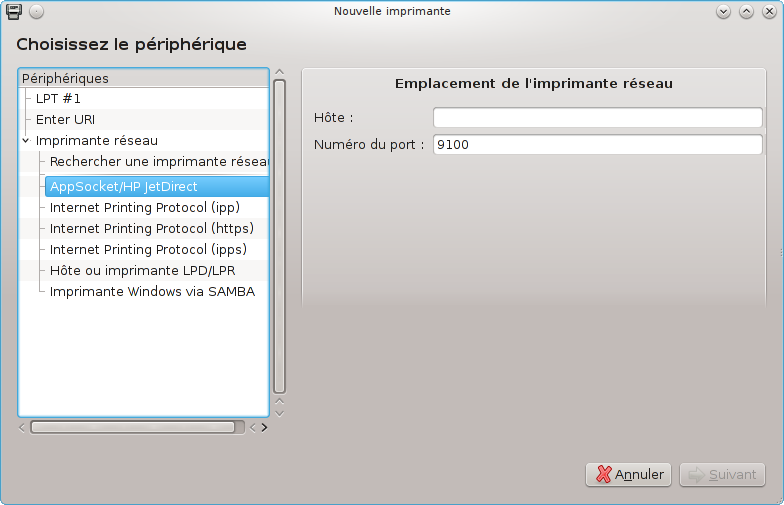Click the up arrow below the vertical scrollbar
The image size is (784, 505).
280,402
